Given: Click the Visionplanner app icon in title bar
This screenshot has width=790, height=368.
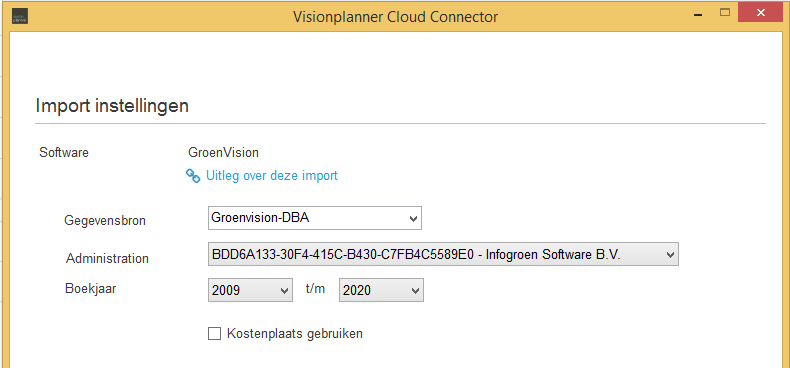Looking at the screenshot, I should 20,17.
